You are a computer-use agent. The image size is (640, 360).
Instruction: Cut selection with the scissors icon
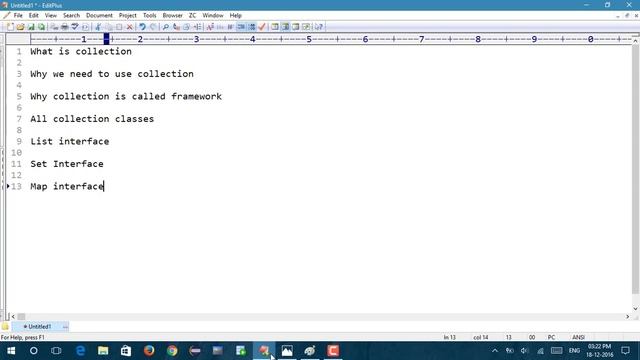(x=98, y=27)
